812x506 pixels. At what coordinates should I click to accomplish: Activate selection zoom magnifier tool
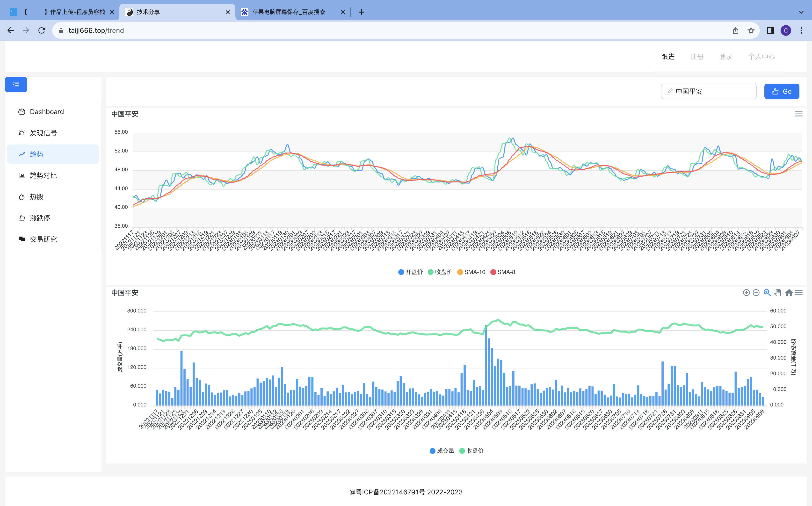coord(767,293)
